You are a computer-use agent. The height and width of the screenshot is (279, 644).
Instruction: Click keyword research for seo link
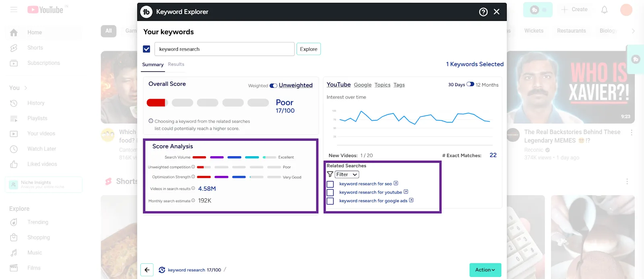coord(365,184)
